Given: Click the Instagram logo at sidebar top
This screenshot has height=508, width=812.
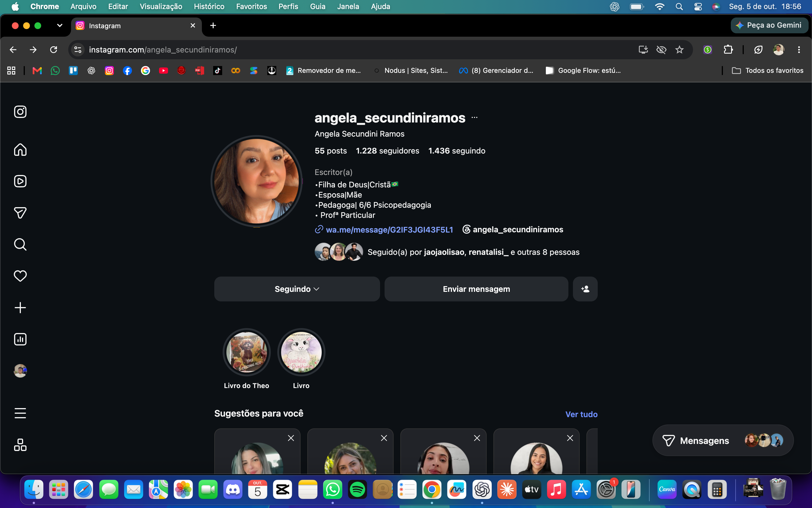Looking at the screenshot, I should pos(20,111).
